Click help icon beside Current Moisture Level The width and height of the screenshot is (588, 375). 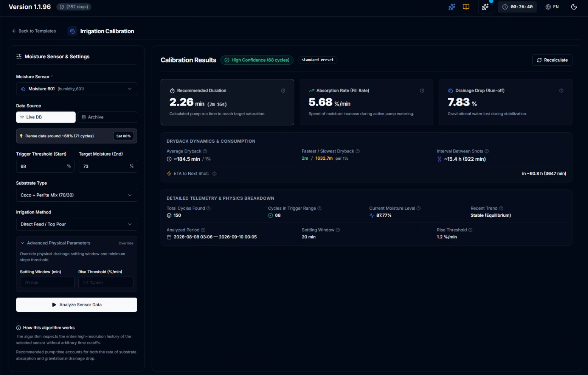pyautogui.click(x=419, y=209)
